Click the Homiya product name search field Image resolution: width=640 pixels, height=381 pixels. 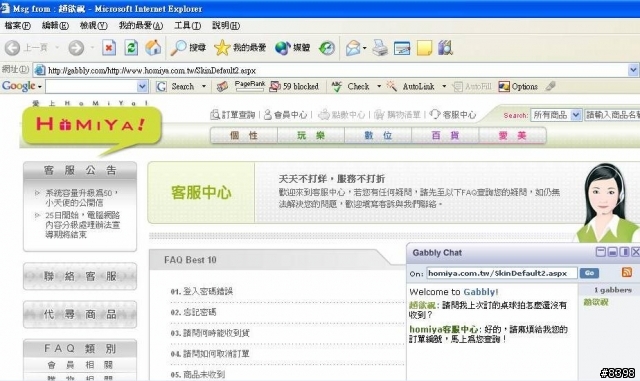[x=613, y=115]
